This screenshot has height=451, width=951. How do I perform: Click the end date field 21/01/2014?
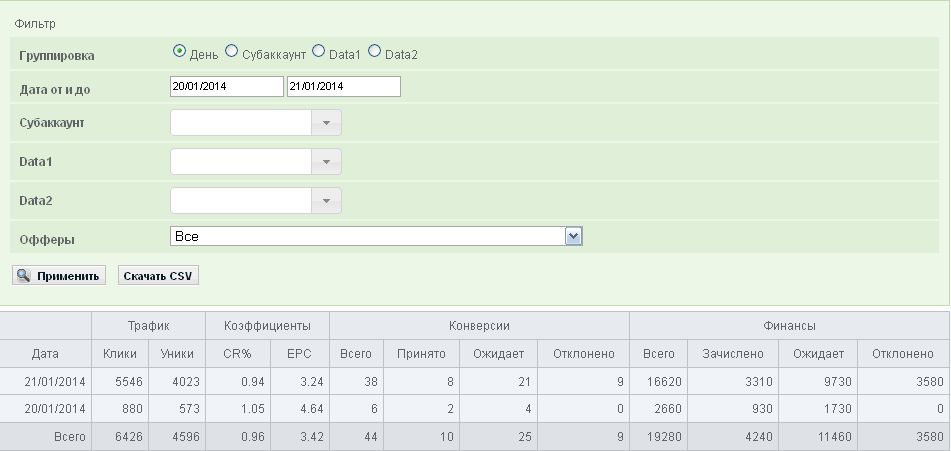pyautogui.click(x=343, y=87)
